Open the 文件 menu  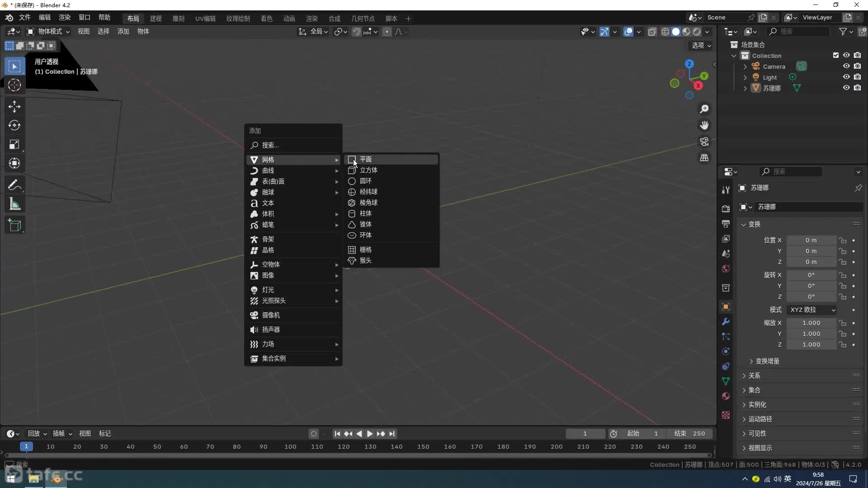tap(24, 17)
